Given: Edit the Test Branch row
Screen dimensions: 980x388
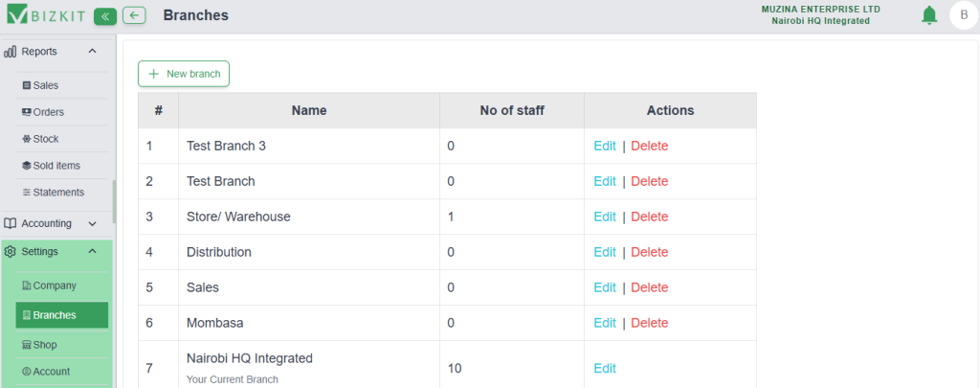Looking at the screenshot, I should [605, 181].
